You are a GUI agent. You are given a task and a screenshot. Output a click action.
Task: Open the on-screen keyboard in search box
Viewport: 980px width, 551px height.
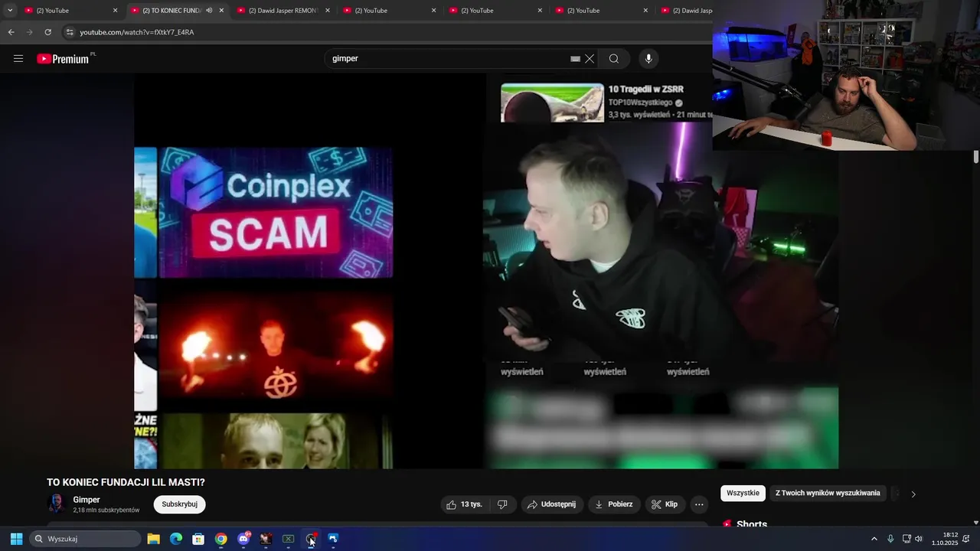pos(575,58)
